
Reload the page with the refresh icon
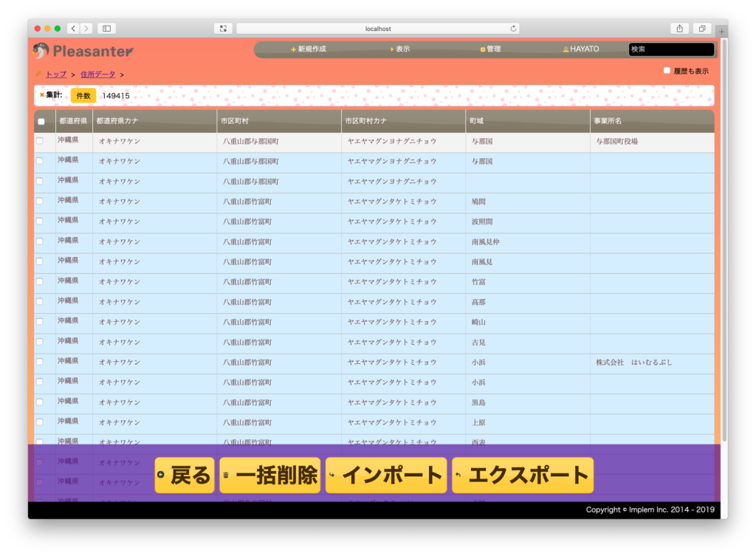[514, 29]
